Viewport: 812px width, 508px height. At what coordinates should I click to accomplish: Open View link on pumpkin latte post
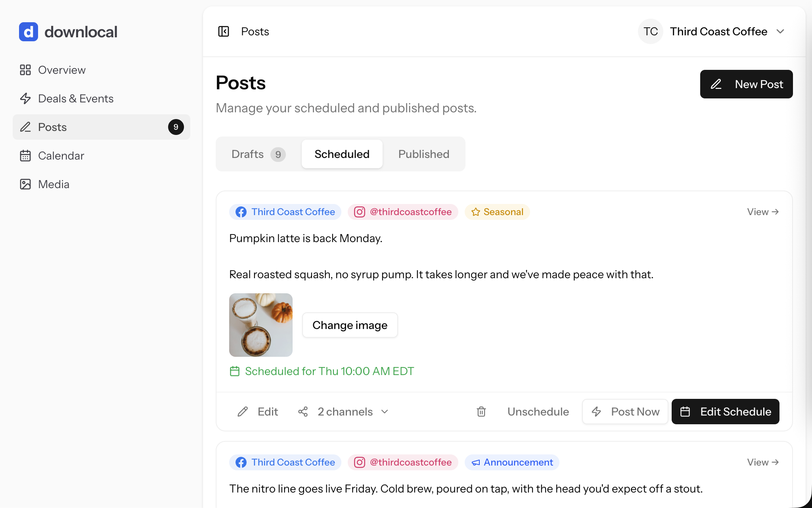coord(763,212)
